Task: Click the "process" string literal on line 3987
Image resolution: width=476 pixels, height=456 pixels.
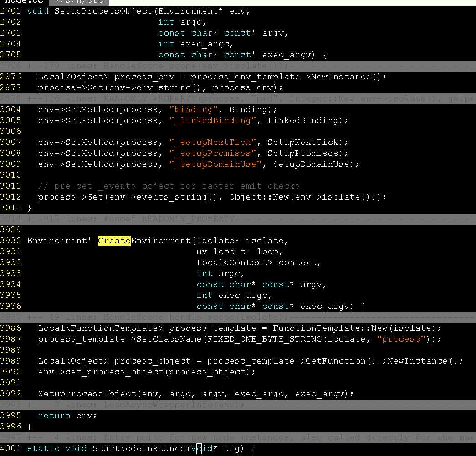Action: pos(401,339)
